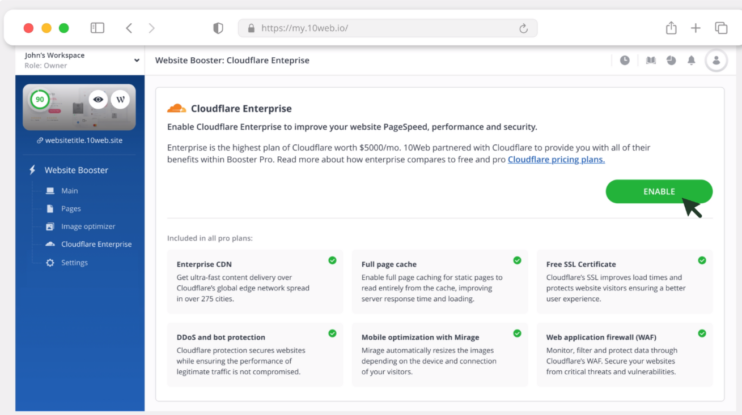Select Web application firewall (WAF) title
The height and width of the screenshot is (415, 742).
pyautogui.click(x=601, y=337)
